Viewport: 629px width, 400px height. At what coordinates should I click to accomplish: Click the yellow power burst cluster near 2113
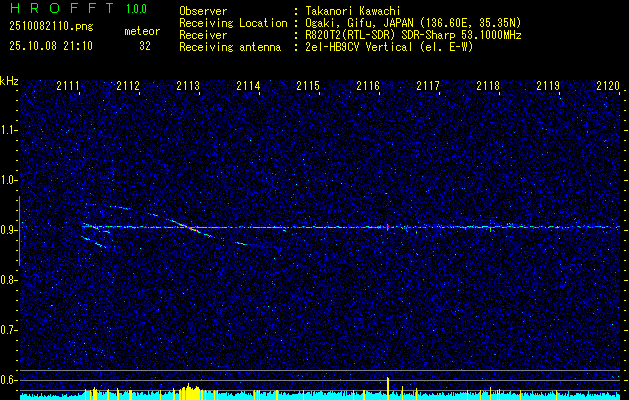tap(189, 392)
